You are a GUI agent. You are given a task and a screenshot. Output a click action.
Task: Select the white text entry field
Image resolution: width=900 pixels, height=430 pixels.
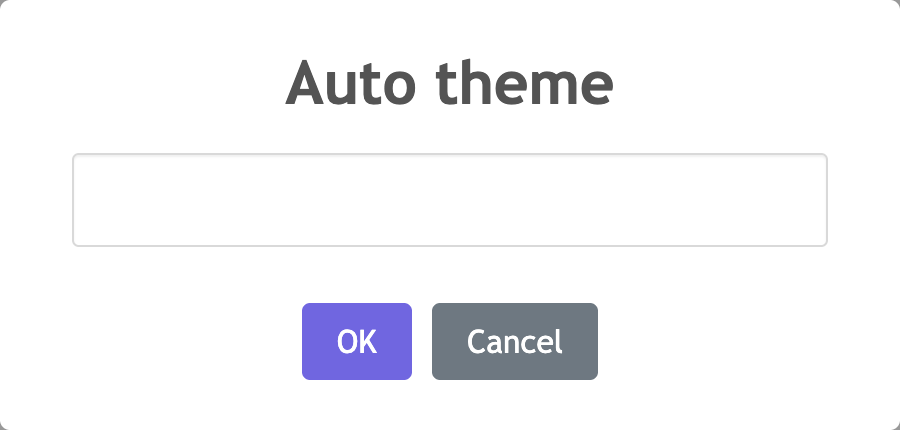click(450, 200)
